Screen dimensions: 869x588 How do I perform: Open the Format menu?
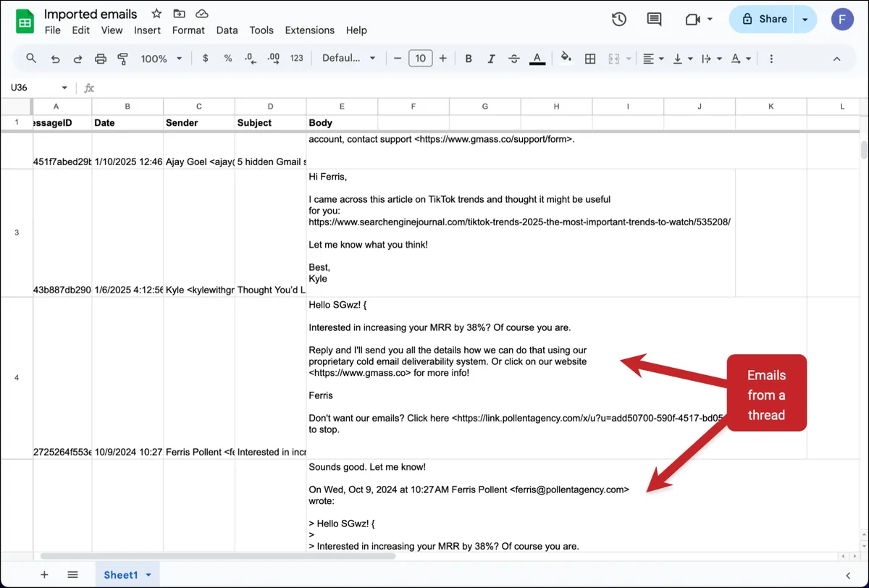[188, 30]
